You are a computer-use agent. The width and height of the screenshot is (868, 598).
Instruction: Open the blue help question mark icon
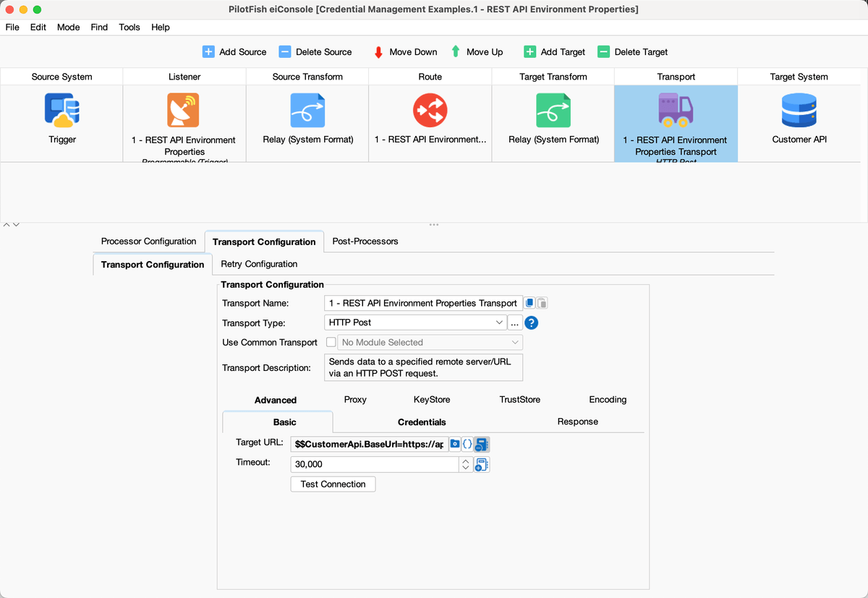point(531,323)
